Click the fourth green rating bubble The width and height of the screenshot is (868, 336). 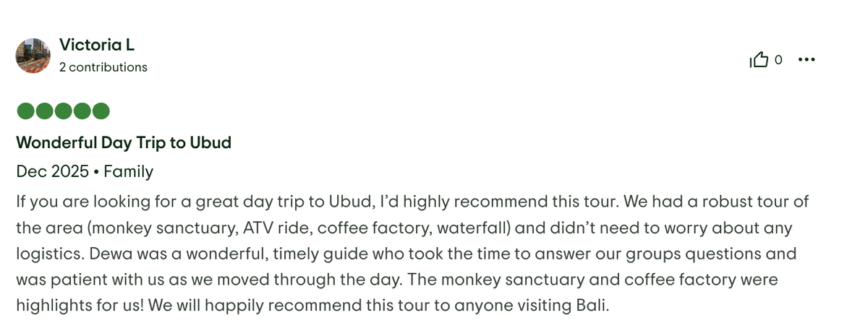[x=82, y=111]
